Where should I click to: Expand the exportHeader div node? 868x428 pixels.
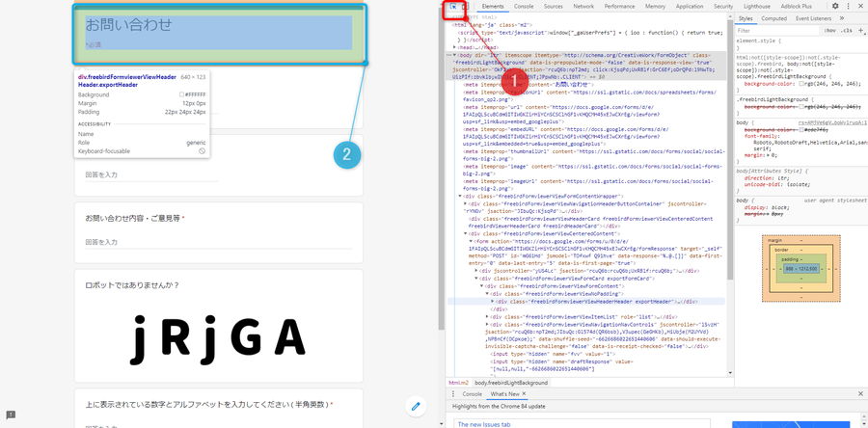pos(493,302)
